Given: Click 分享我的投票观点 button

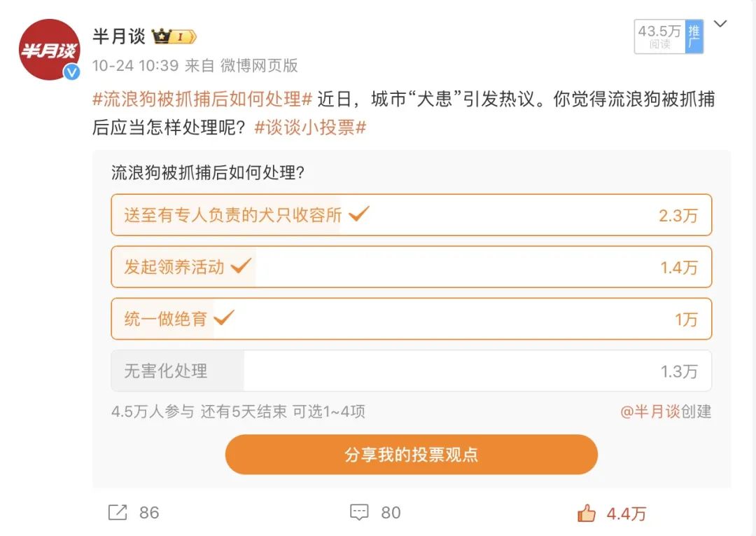Looking at the screenshot, I should pyautogui.click(x=411, y=454).
